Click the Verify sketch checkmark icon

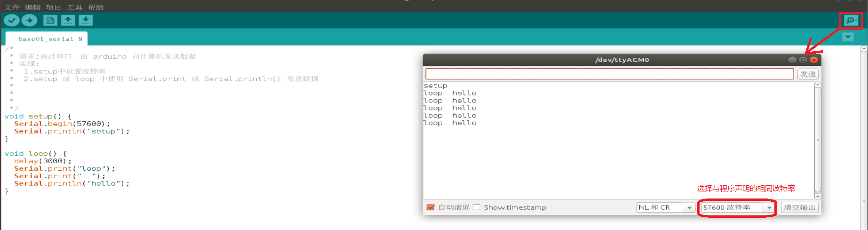11,20
